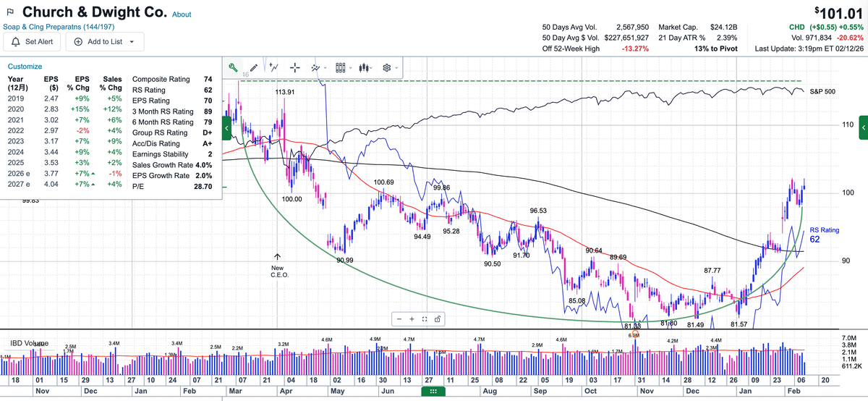Grab the blue timeline scroll handle
The width and height of the screenshot is (868, 401).
tap(433, 391)
